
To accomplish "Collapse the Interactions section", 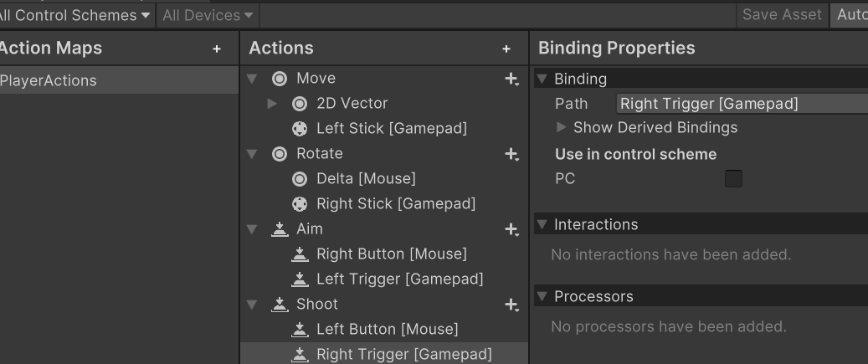I will click(x=542, y=224).
